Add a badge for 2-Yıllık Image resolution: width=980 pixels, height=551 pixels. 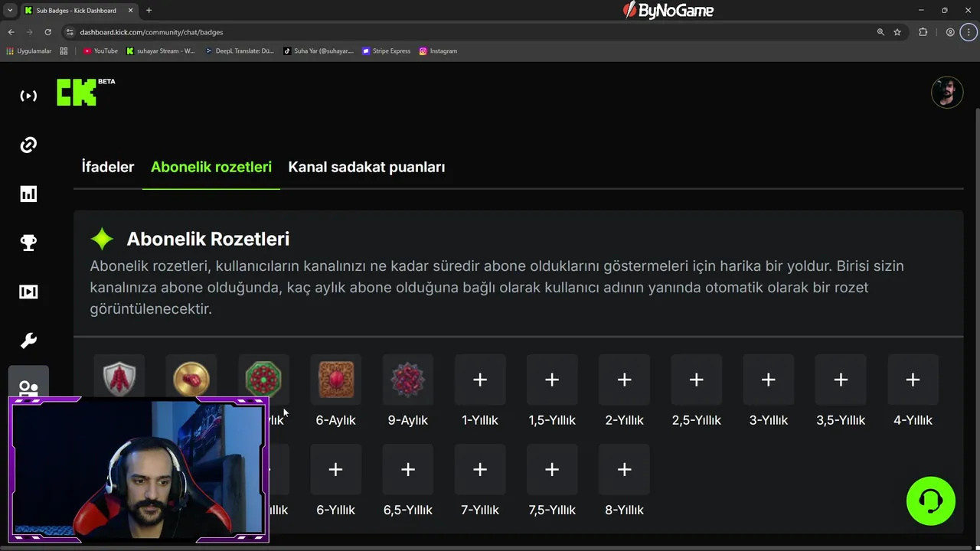624,380
